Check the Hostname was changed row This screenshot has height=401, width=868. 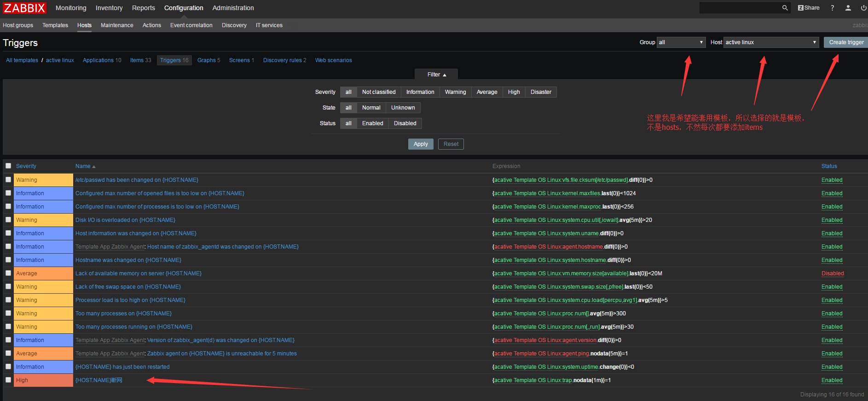(x=8, y=260)
